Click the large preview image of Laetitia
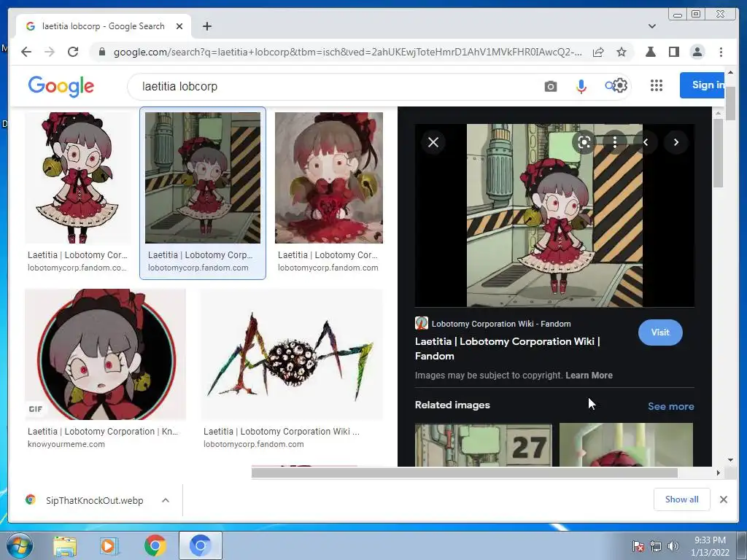The height and width of the screenshot is (560, 747). point(554,215)
